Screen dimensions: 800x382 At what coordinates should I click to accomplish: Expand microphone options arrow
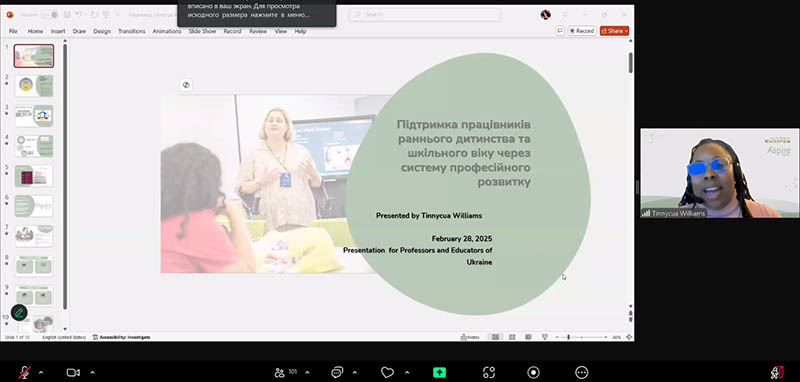coord(41,373)
